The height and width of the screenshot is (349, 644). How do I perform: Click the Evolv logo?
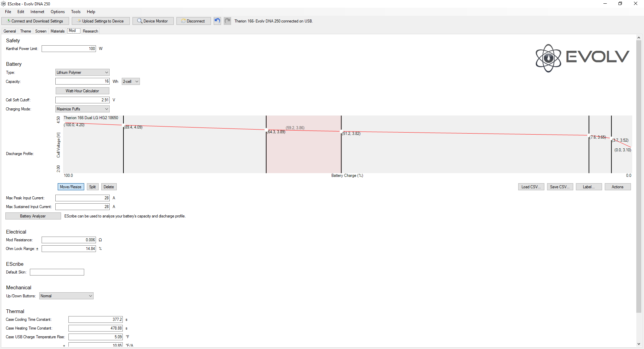(582, 58)
